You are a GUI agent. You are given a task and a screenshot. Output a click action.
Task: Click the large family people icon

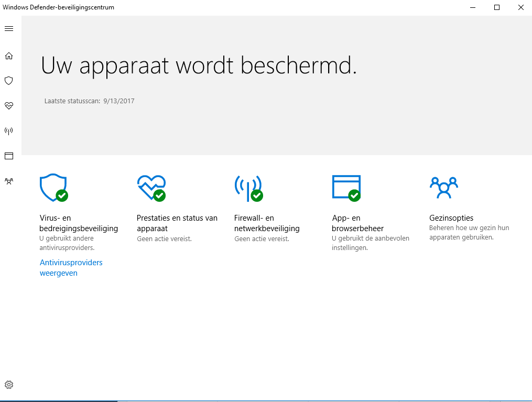tap(444, 188)
